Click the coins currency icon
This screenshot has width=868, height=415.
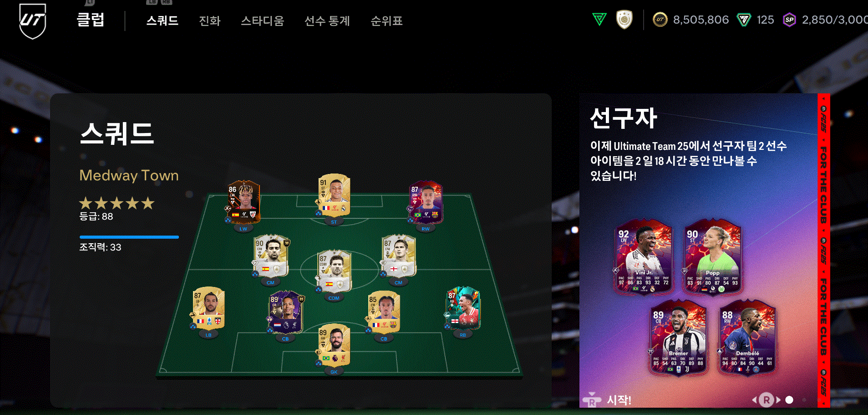(x=660, y=20)
